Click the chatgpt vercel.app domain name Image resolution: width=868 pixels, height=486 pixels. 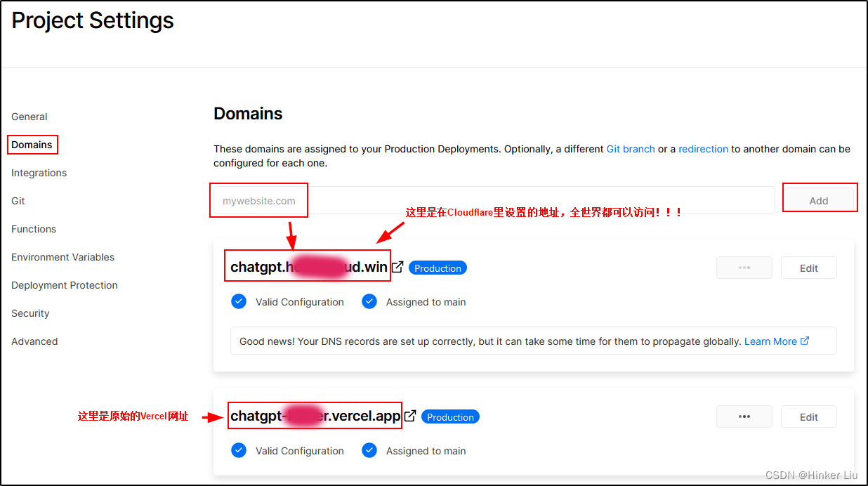[315, 416]
